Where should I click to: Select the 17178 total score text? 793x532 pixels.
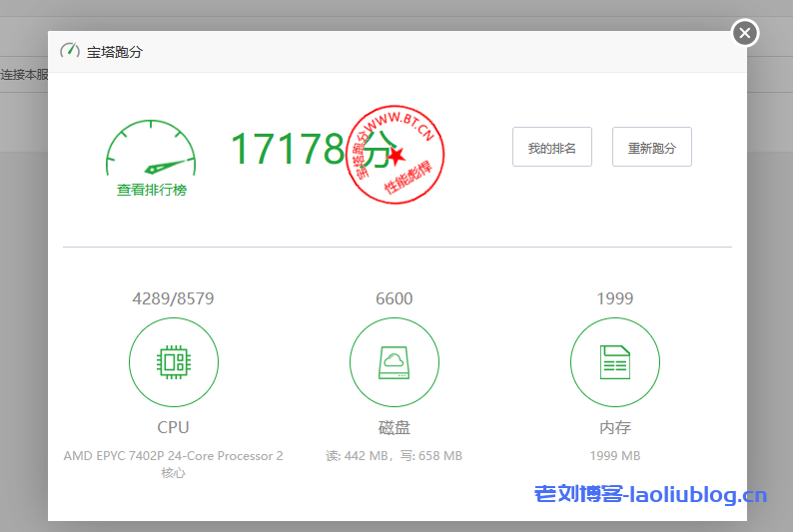pos(288,149)
